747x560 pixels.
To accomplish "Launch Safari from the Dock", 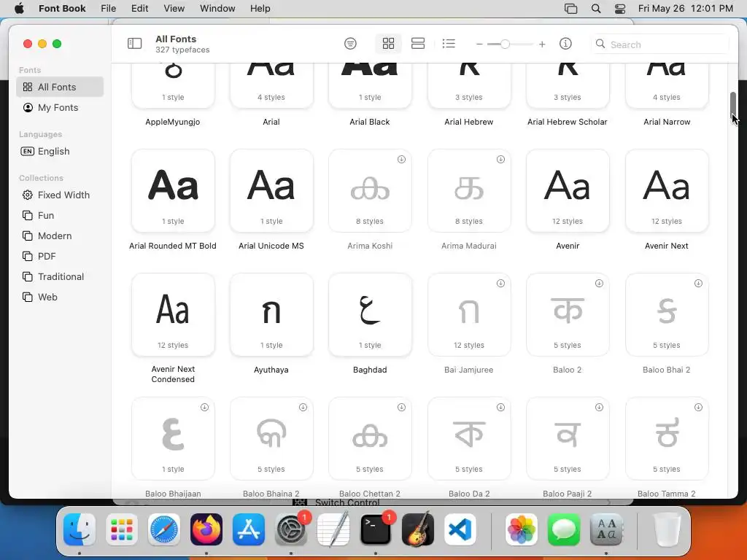I will [x=164, y=529].
